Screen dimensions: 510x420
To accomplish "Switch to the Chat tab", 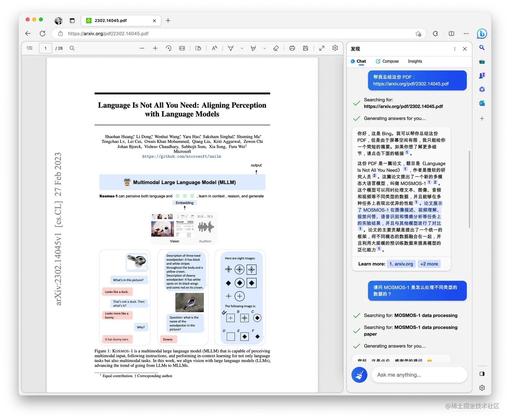I will pos(358,61).
